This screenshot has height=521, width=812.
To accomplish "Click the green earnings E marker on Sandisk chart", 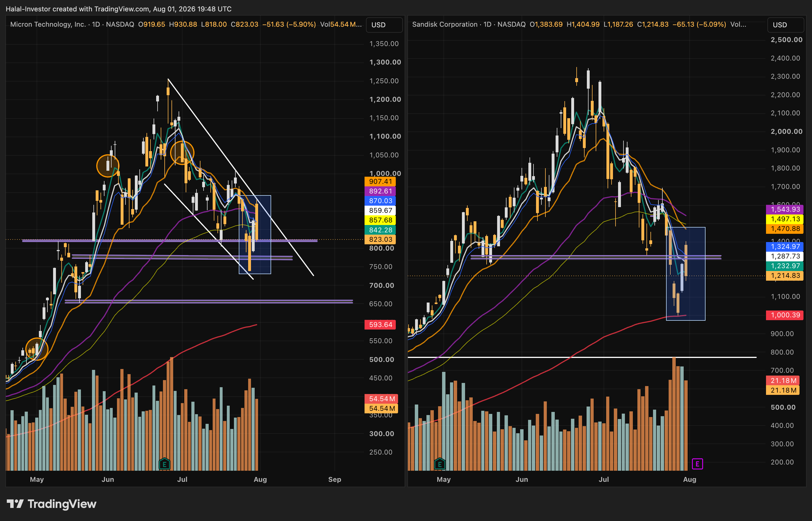I will [440, 464].
